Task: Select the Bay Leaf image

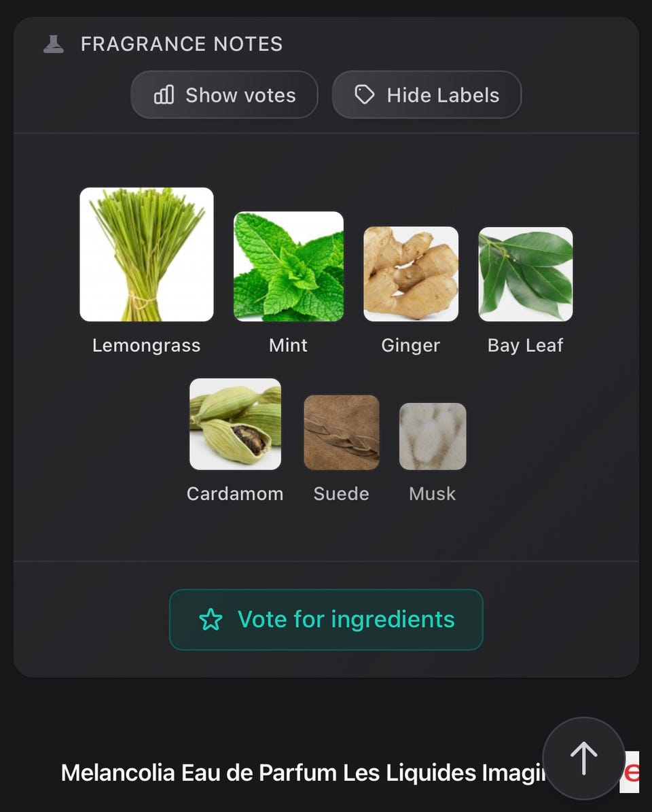Action: pyautogui.click(x=526, y=274)
